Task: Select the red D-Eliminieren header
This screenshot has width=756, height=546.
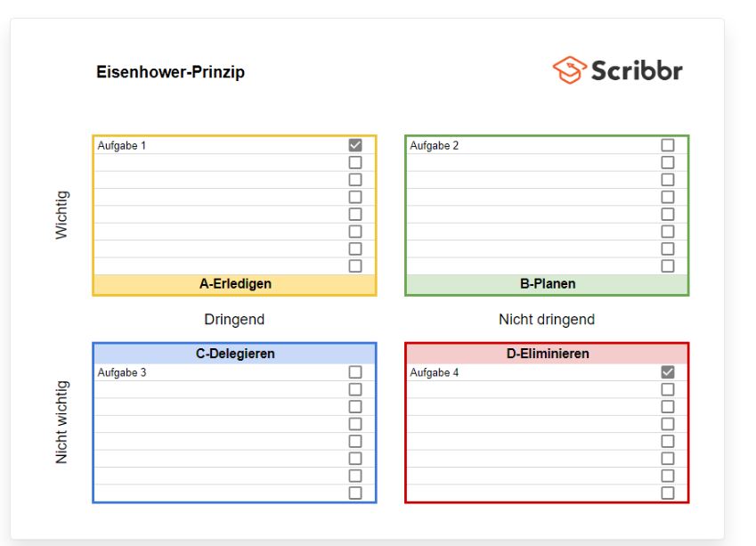Action: (x=548, y=354)
